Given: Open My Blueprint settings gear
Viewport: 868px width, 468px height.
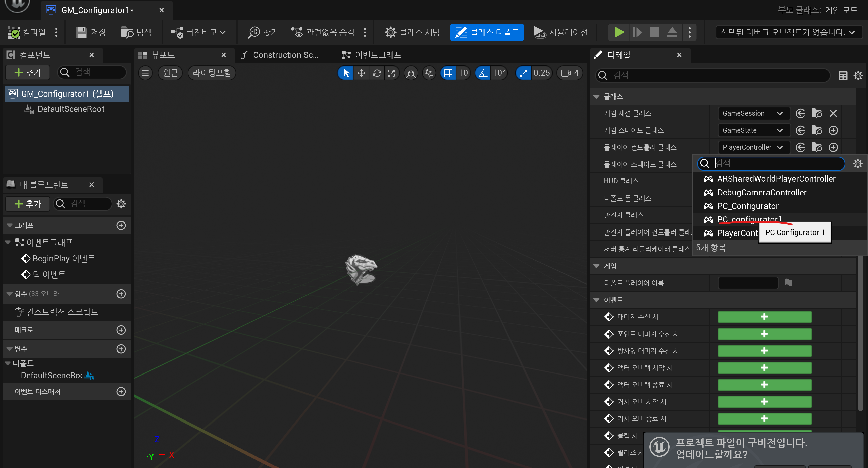Looking at the screenshot, I should pyautogui.click(x=121, y=204).
